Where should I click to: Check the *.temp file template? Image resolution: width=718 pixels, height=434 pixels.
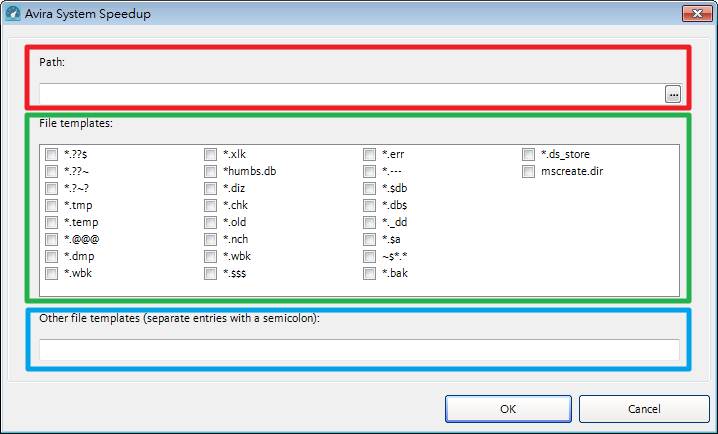[x=51, y=222]
